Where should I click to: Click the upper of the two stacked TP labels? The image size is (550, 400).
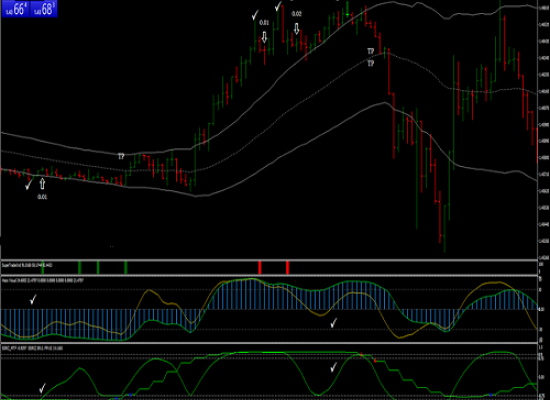370,52
